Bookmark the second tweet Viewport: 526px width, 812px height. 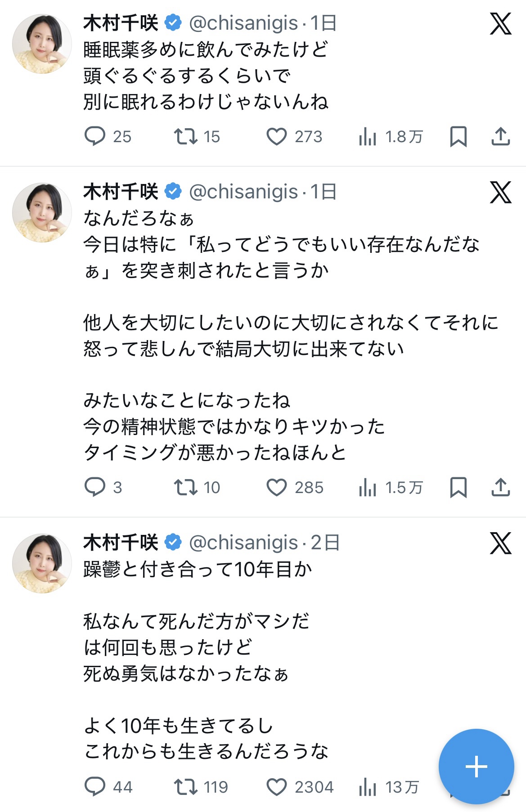(x=458, y=487)
